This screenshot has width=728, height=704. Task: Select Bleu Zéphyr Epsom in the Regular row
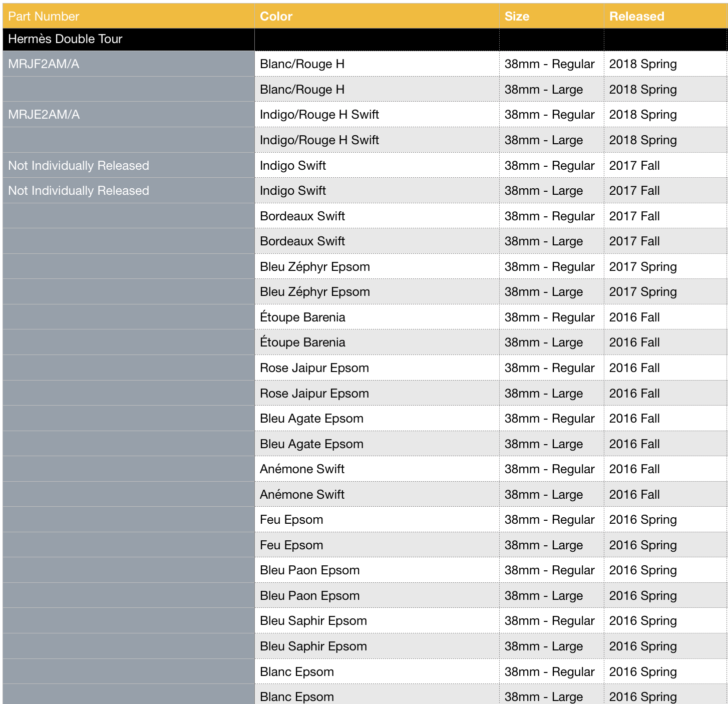[x=315, y=267]
